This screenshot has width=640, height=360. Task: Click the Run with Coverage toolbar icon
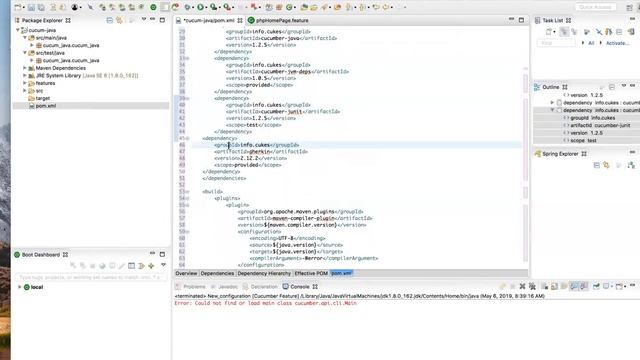213,7
